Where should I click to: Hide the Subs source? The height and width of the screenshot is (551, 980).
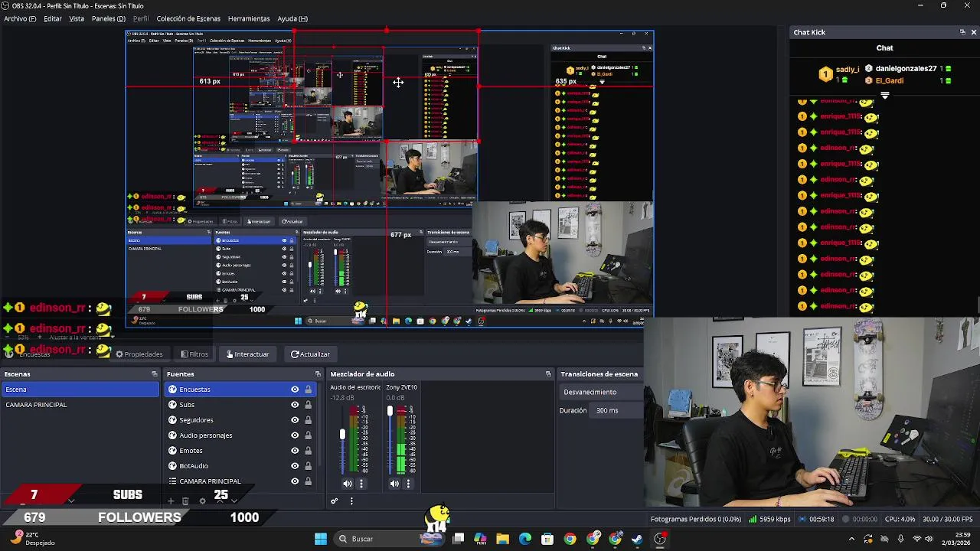click(295, 405)
